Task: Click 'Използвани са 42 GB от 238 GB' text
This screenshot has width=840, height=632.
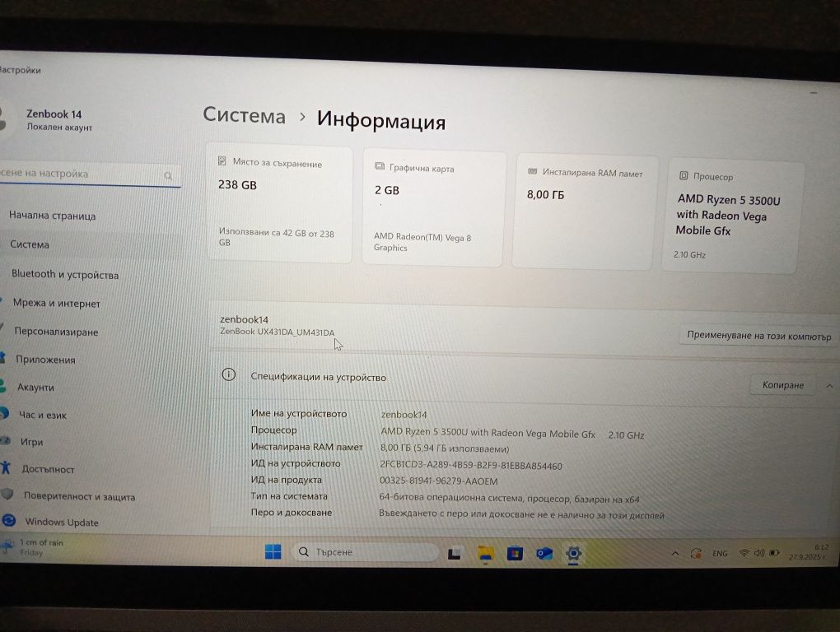Action: click(x=276, y=237)
